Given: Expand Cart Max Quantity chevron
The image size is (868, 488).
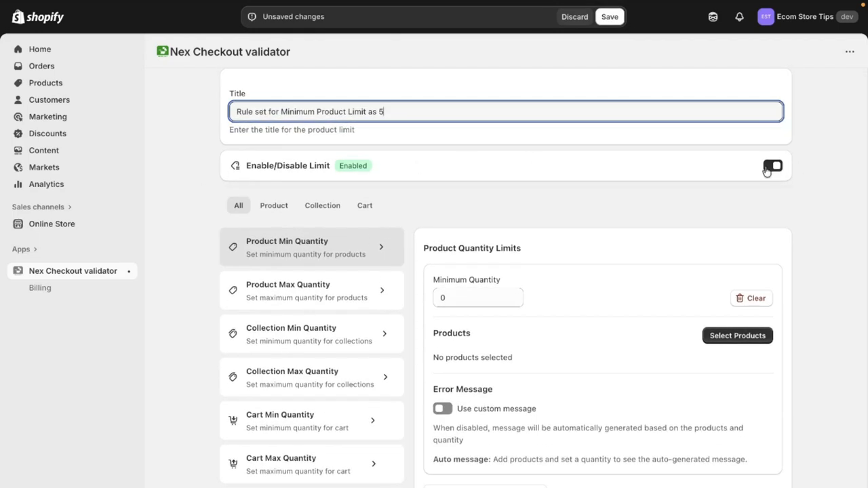Looking at the screenshot, I should click(x=374, y=464).
